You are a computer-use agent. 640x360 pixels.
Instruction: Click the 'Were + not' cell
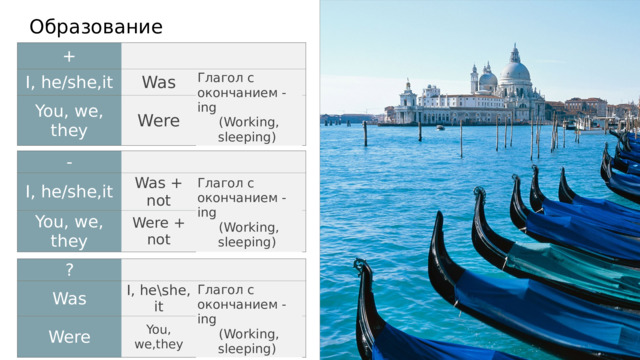click(x=159, y=231)
